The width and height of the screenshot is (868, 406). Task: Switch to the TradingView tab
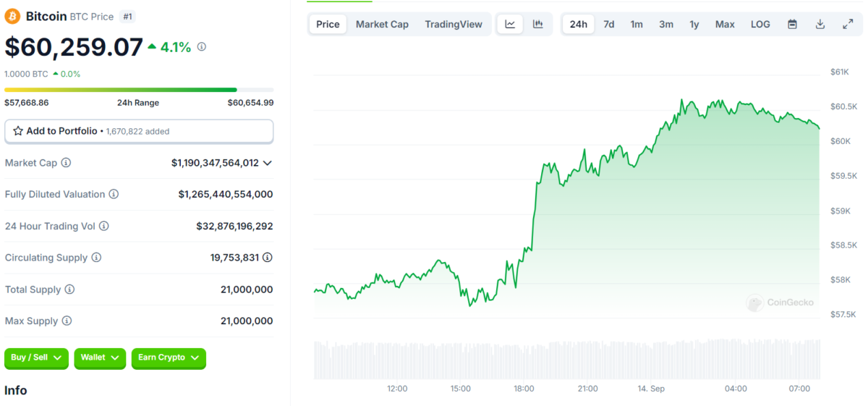coord(454,24)
